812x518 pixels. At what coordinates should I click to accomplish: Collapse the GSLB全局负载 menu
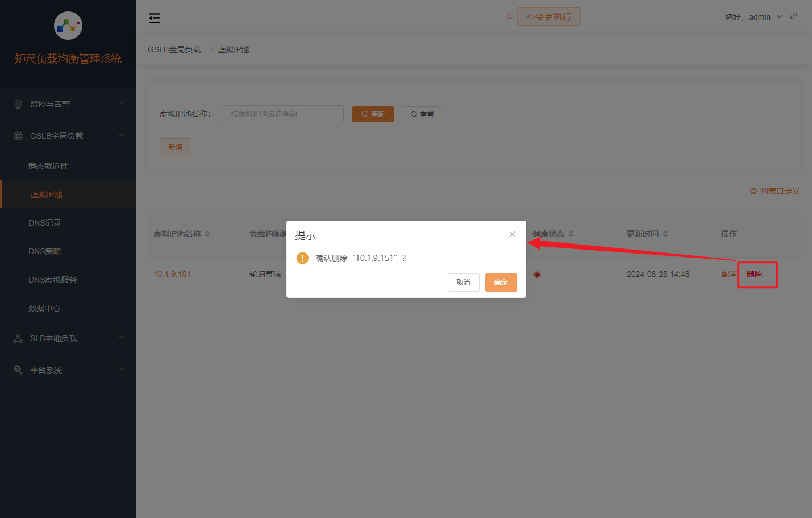[68, 136]
